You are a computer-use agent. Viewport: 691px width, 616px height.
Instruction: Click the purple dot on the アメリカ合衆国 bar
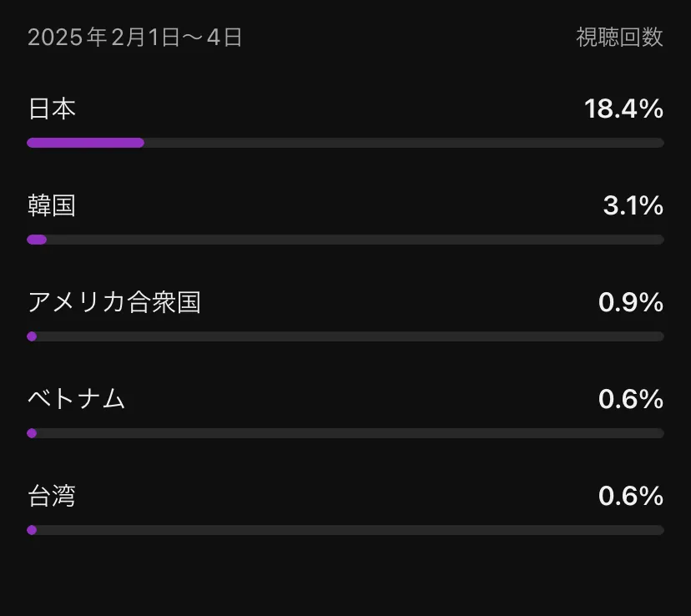(32, 336)
